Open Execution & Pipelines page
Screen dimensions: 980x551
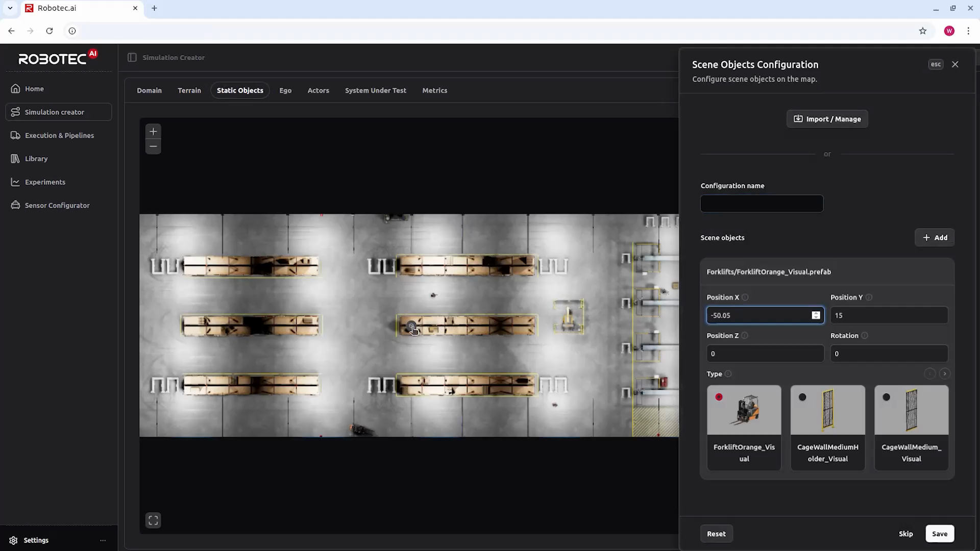point(59,136)
